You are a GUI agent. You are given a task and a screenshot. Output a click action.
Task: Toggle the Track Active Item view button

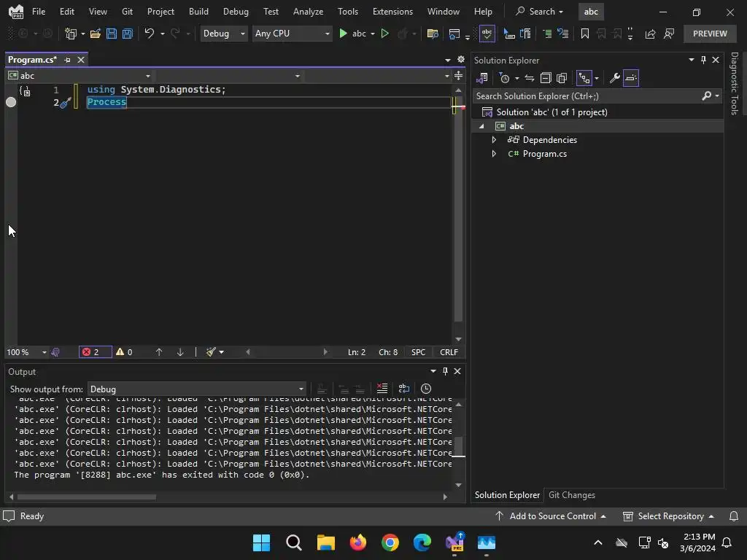point(584,78)
